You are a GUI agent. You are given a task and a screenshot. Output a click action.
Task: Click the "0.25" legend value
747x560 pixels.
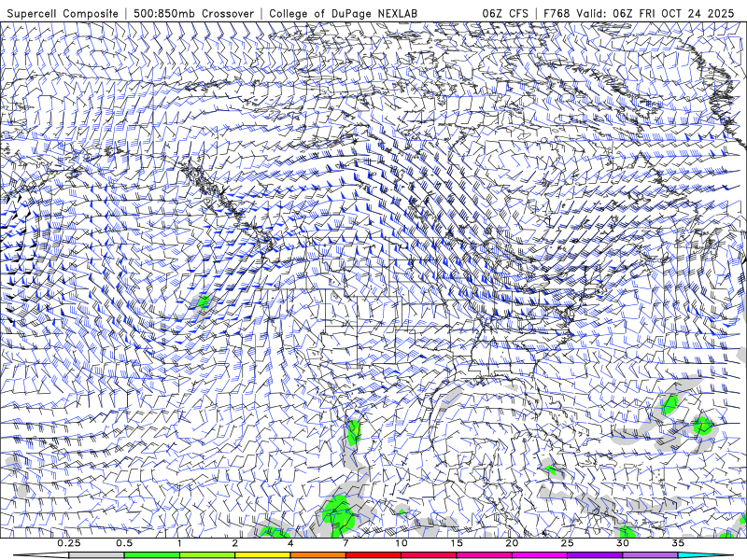(69, 543)
